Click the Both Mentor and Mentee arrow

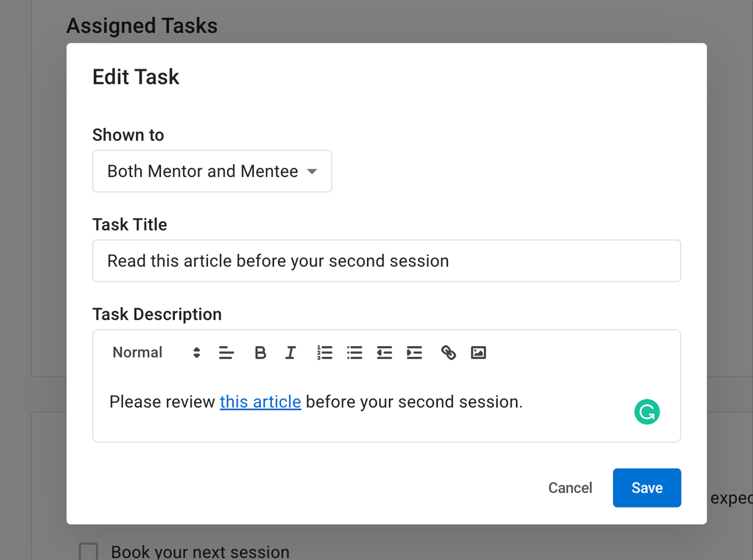(x=312, y=172)
